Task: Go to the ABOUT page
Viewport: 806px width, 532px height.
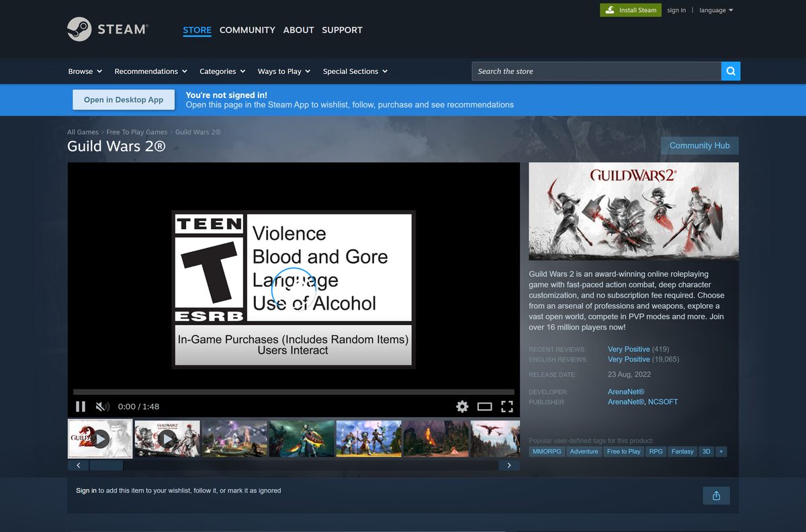Action: tap(298, 30)
